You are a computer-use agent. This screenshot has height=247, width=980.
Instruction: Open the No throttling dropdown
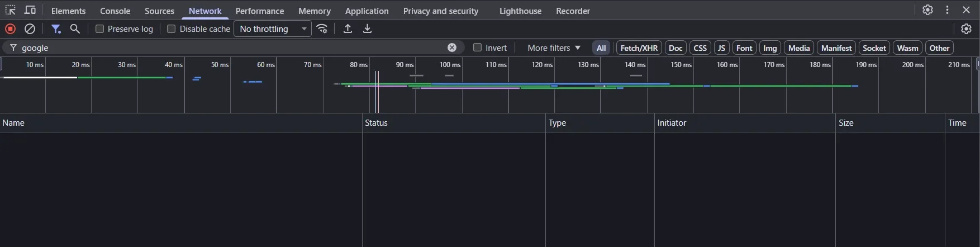point(273,29)
